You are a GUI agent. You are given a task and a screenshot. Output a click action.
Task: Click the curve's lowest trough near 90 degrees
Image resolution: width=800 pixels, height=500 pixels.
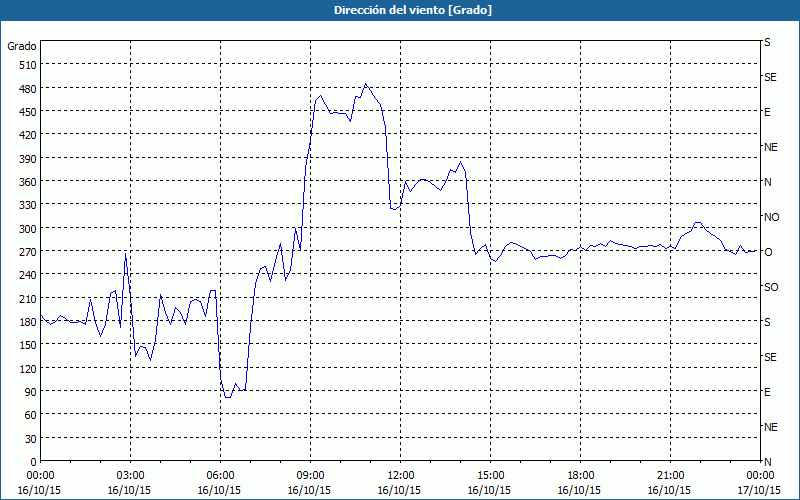(x=228, y=397)
